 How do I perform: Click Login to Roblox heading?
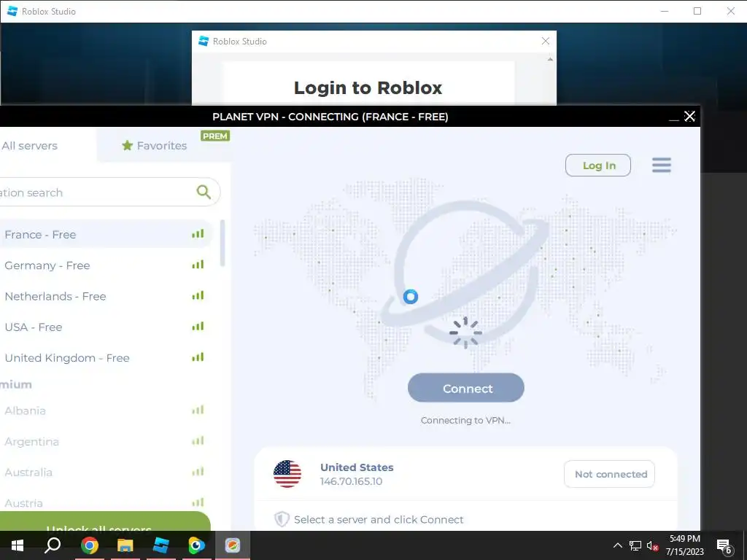tap(368, 87)
